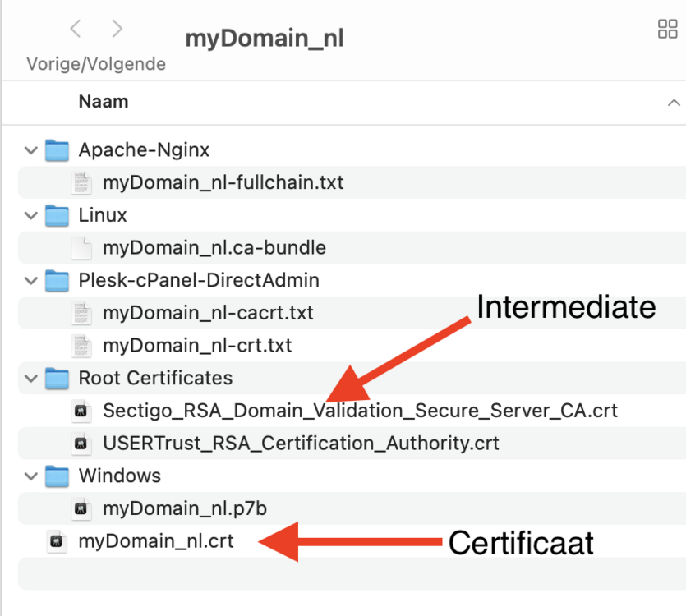Collapse the Linux folder tree
The image size is (686, 616).
click(31, 215)
